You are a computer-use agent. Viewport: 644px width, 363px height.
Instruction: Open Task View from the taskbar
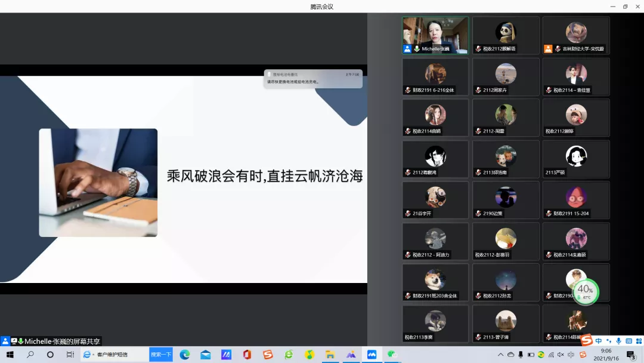coord(70,355)
